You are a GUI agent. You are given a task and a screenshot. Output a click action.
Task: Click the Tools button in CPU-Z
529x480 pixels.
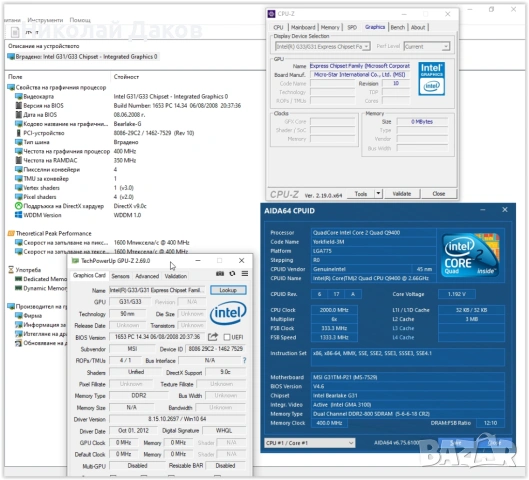click(x=361, y=194)
